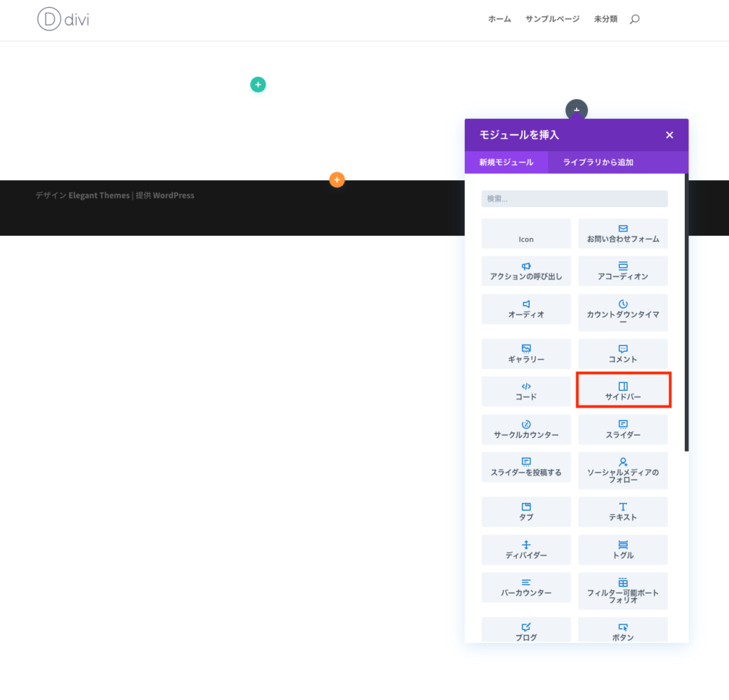Insert the サークルカウンター circle counter module
The width and height of the screenshot is (729, 700).
[525, 429]
